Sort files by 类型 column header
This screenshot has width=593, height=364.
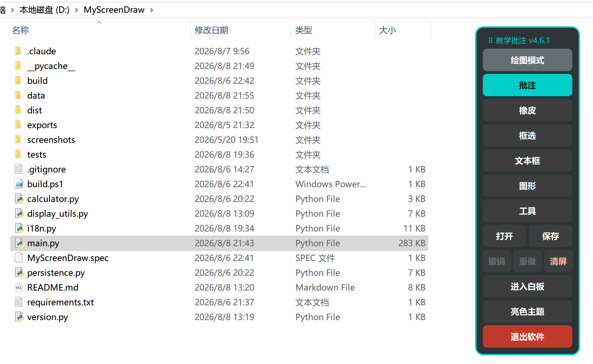[304, 30]
